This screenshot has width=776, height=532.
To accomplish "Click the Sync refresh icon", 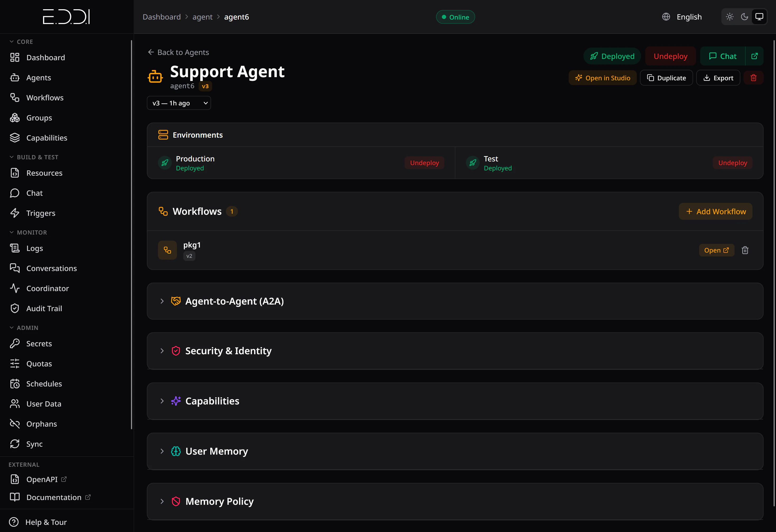I will [15, 444].
